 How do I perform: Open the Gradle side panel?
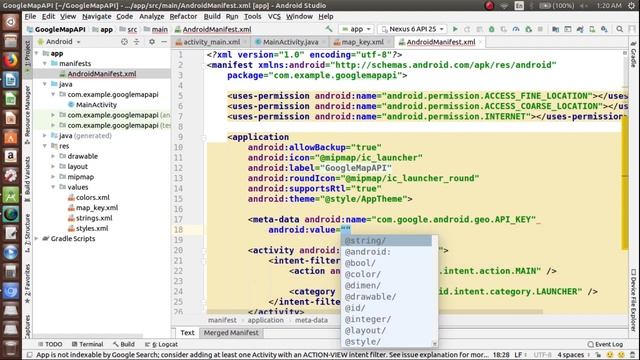(633, 55)
